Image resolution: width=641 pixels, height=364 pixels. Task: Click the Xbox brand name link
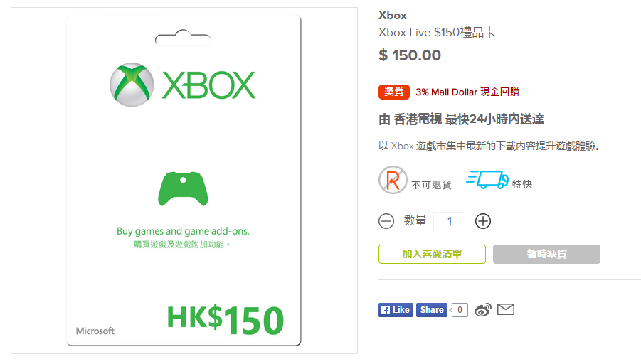(x=393, y=16)
